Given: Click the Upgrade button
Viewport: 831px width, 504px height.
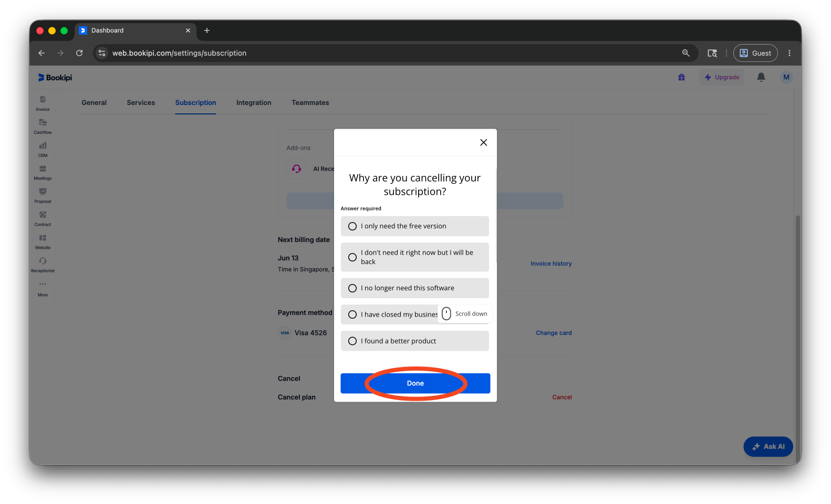Looking at the screenshot, I should point(722,77).
